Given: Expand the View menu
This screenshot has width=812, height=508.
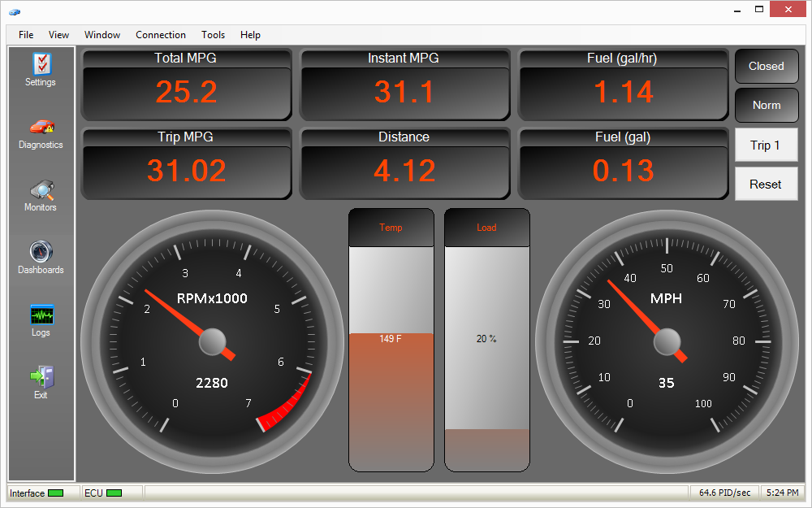Looking at the screenshot, I should 59,35.
